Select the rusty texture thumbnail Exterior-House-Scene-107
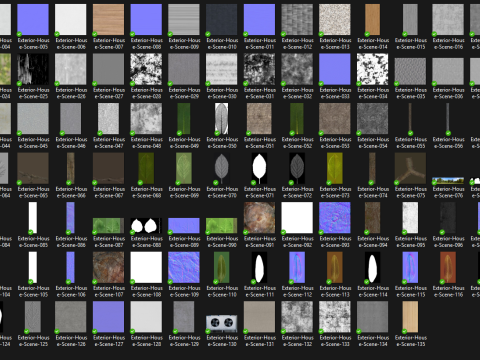Viewport: 480px width, 360px height. [x=108, y=267]
